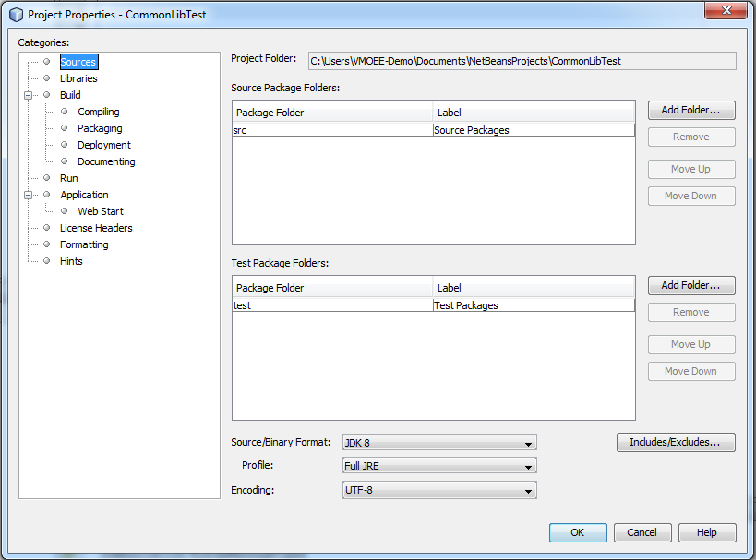
Task: Open the Encoding UTF-8 dropdown
Action: tap(439, 490)
